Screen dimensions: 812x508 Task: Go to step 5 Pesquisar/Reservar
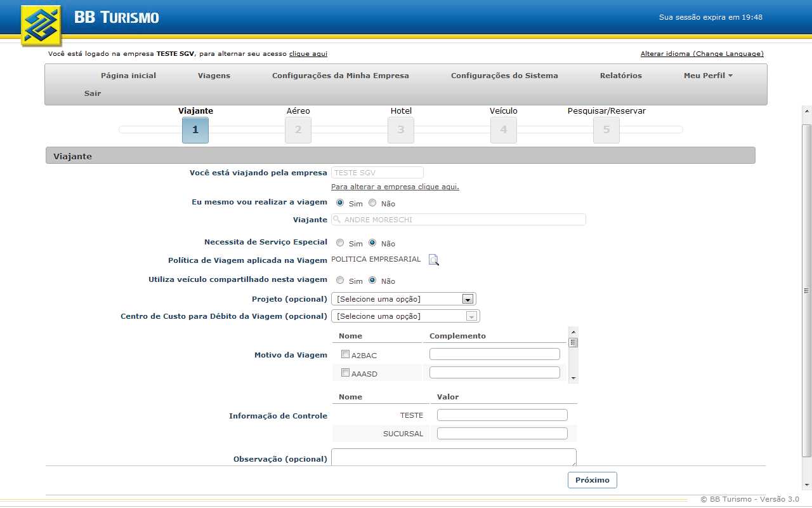coord(606,130)
